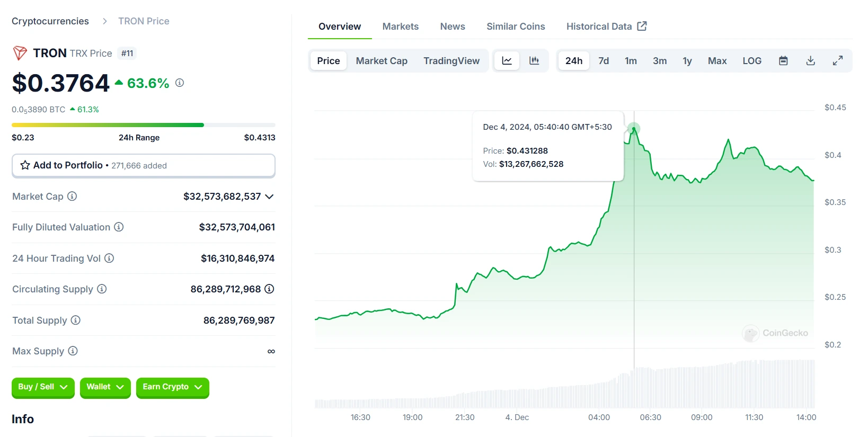Select the Price chart toggle

click(329, 61)
